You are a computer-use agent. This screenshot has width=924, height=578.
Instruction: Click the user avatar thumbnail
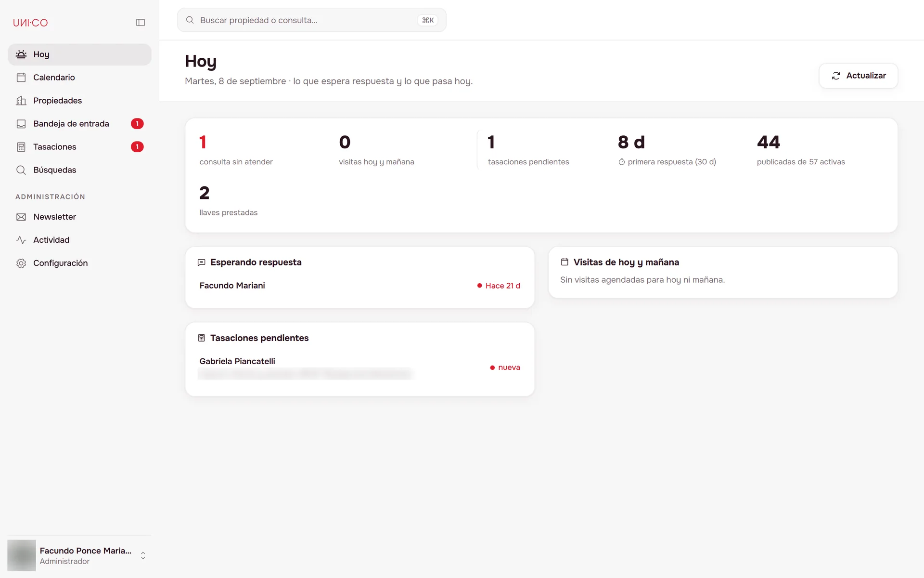[x=22, y=555]
